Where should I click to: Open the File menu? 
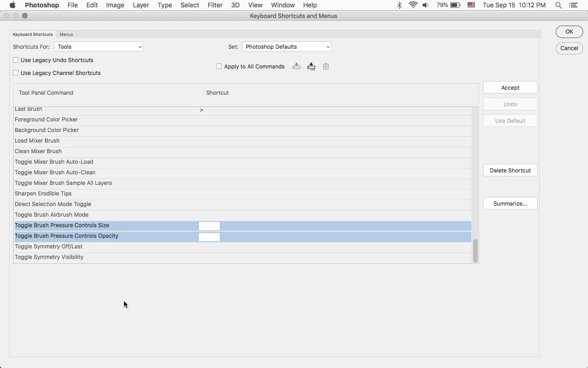(x=73, y=5)
